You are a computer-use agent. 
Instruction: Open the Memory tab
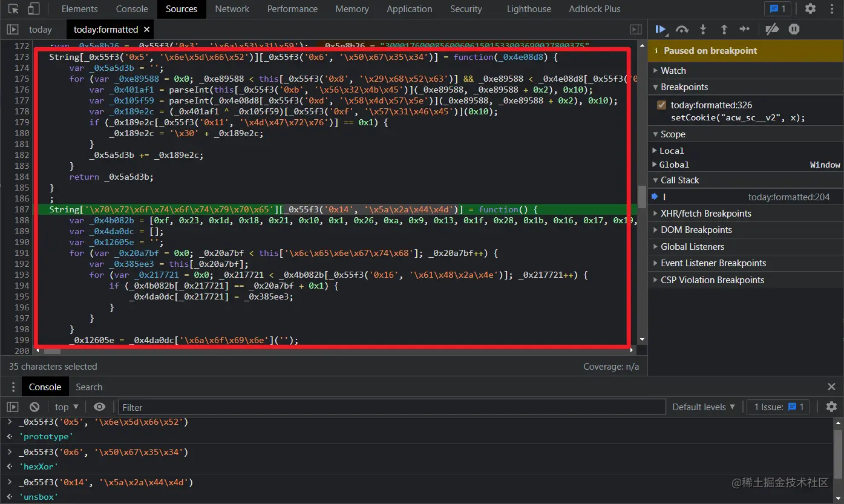352,9
